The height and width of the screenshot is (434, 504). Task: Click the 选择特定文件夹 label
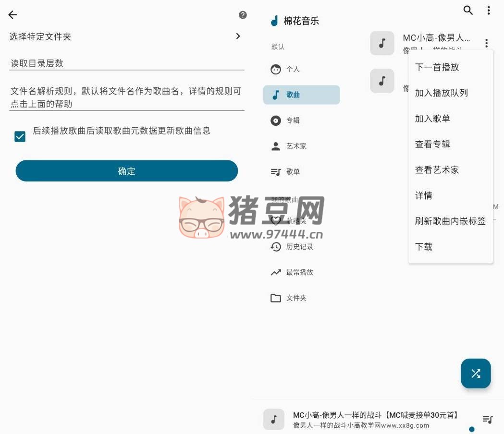(40, 36)
